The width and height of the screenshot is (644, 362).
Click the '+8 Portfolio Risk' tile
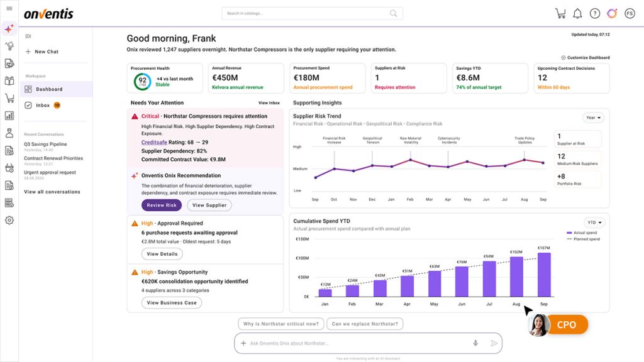[577, 179]
